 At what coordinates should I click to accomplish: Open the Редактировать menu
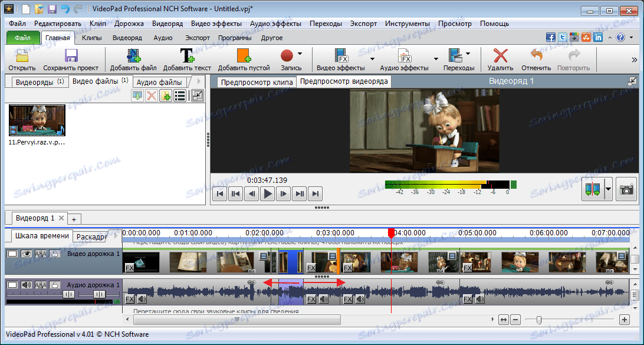58,24
